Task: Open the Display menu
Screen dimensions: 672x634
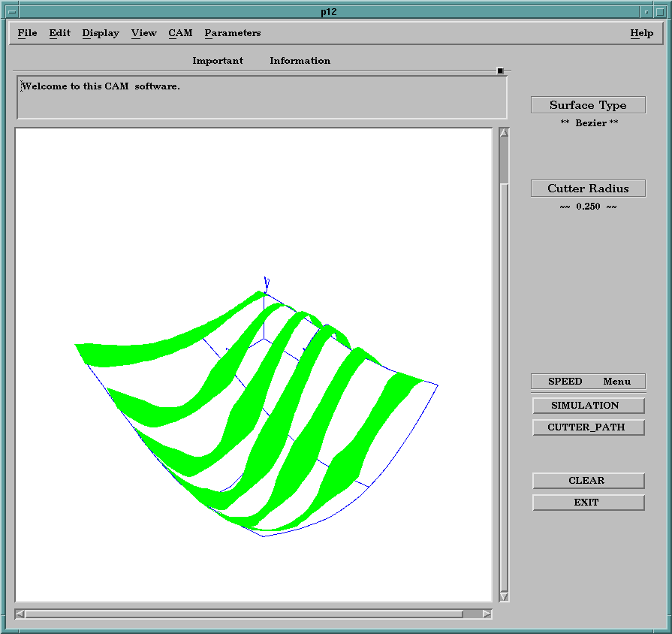Action: click(x=101, y=33)
